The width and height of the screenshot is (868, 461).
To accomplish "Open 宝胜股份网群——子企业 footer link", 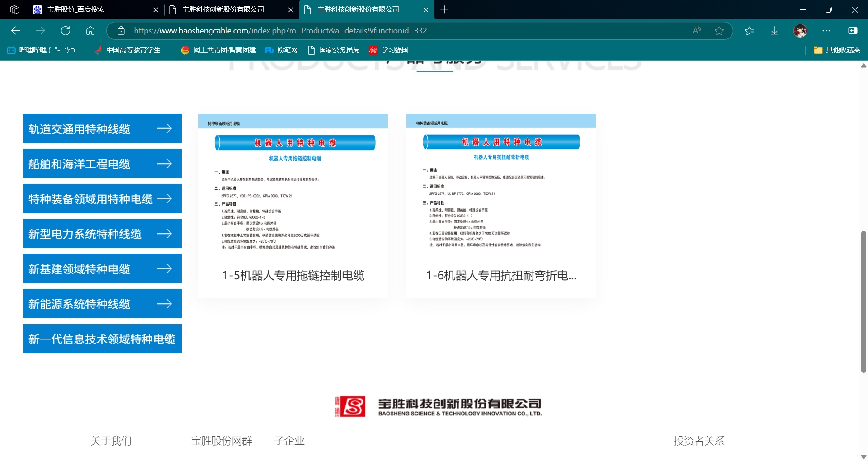I will click(x=248, y=441).
